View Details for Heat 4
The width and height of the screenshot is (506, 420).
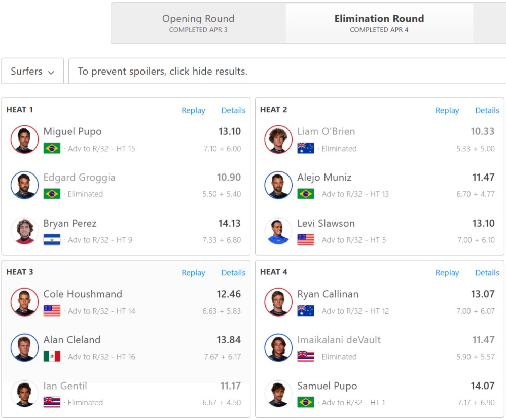point(487,273)
